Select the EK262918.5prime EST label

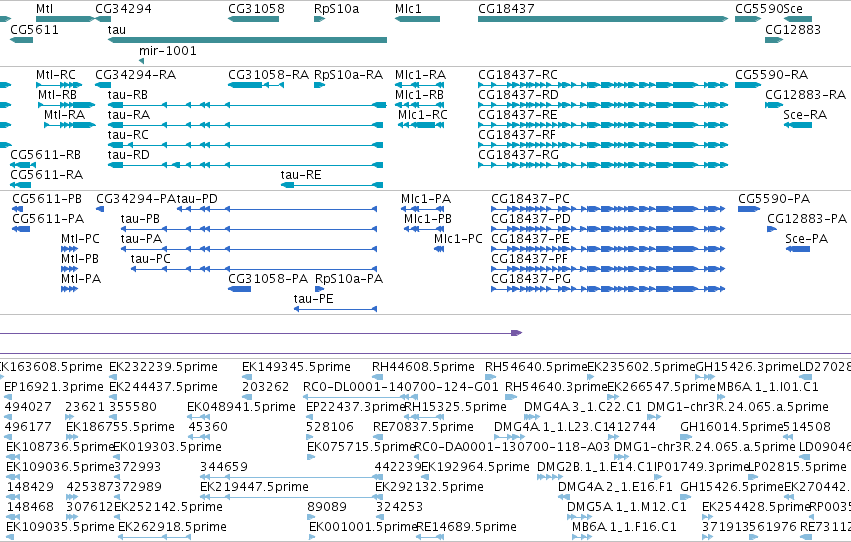pyautogui.click(x=172, y=527)
